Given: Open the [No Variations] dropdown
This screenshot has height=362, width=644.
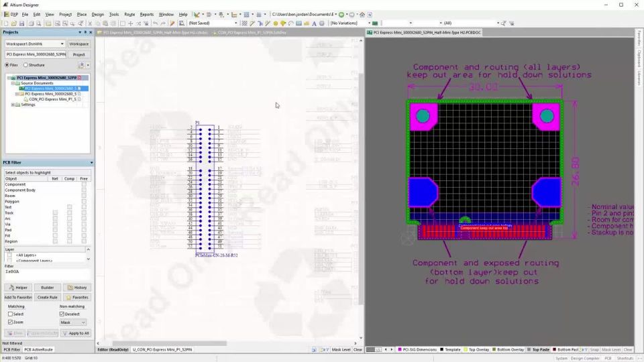Looking at the screenshot, I should (x=369, y=23).
